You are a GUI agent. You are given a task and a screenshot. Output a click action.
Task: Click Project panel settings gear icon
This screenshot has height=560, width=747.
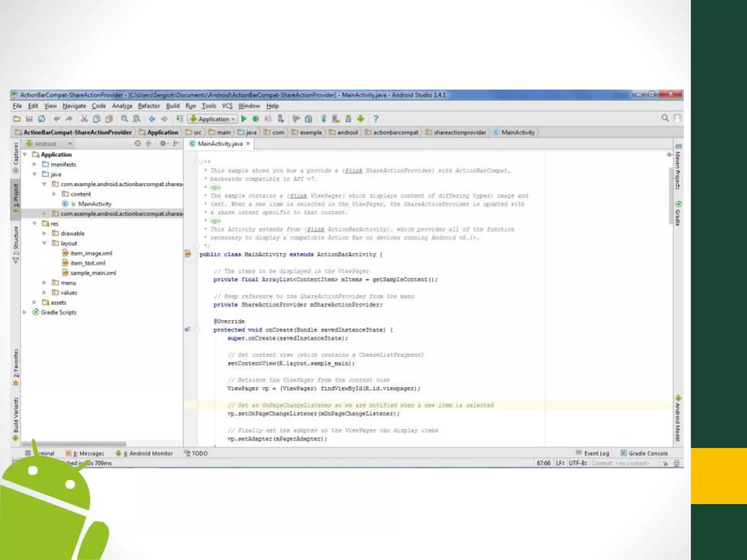tap(163, 144)
